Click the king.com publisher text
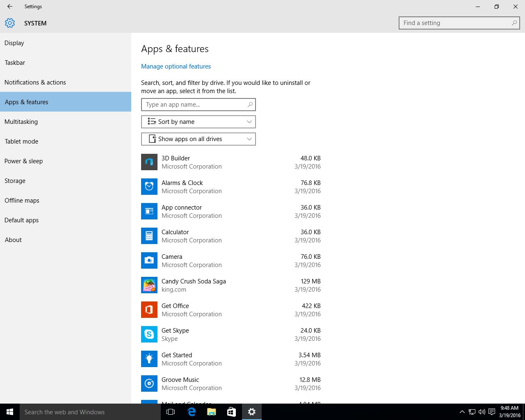525x420 pixels. 174,290
